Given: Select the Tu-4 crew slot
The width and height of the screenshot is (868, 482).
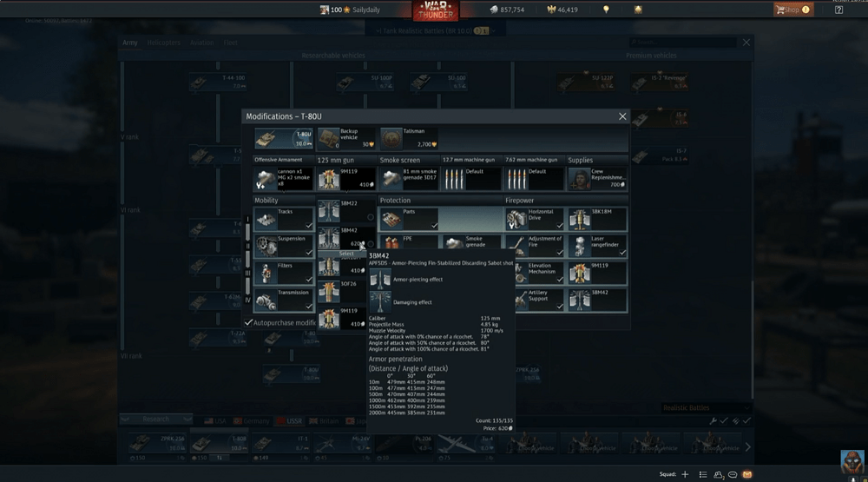Looking at the screenshot, I should click(x=465, y=445).
